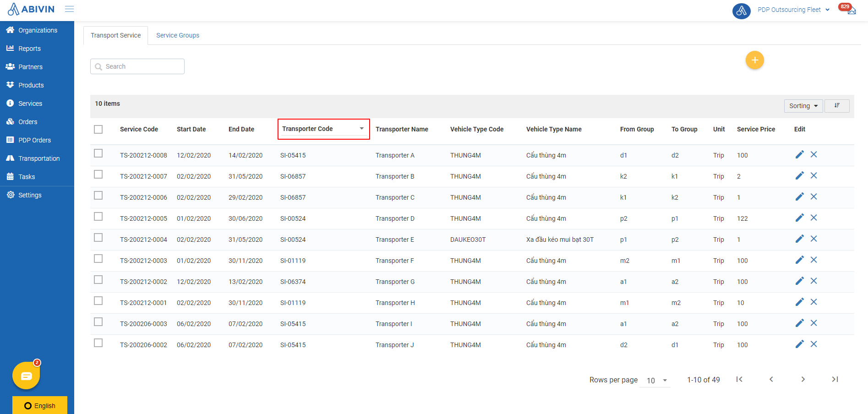Edit service TS-200212-0005
The image size is (868, 414).
(799, 218)
